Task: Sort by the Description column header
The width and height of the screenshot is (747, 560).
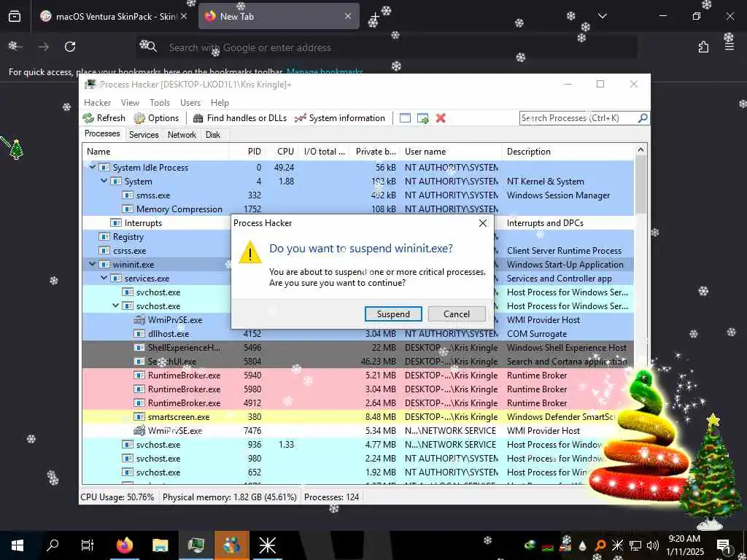Action: coord(568,152)
